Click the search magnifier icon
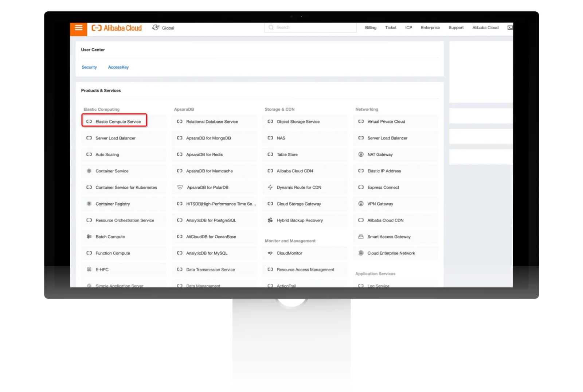 (x=271, y=28)
